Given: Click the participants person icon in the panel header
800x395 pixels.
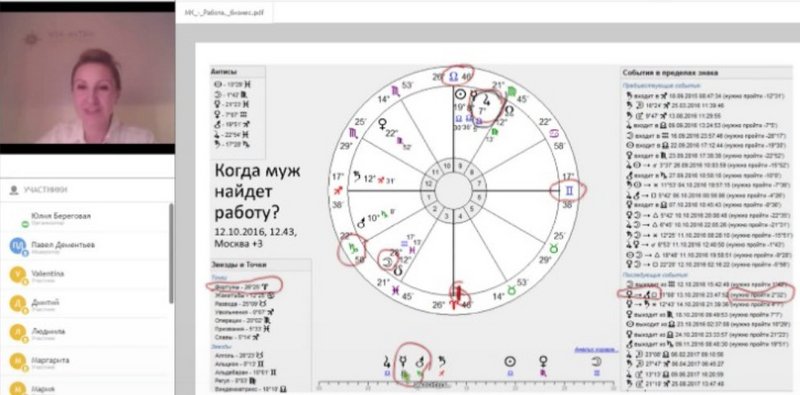Looking at the screenshot, I should 14,190.
